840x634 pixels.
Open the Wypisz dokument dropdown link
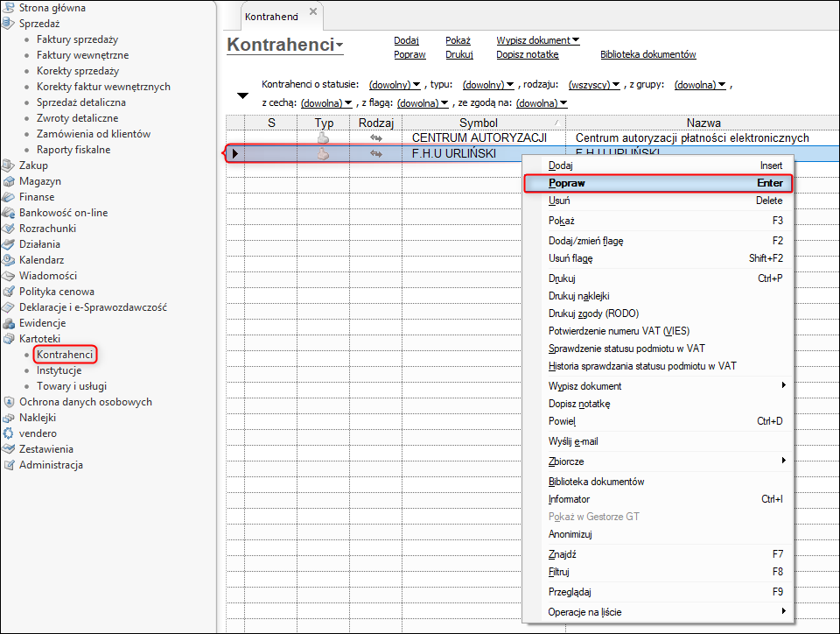538,40
